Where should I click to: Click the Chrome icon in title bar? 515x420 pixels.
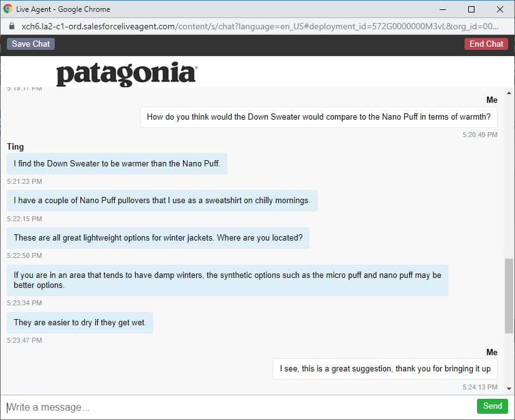point(7,9)
